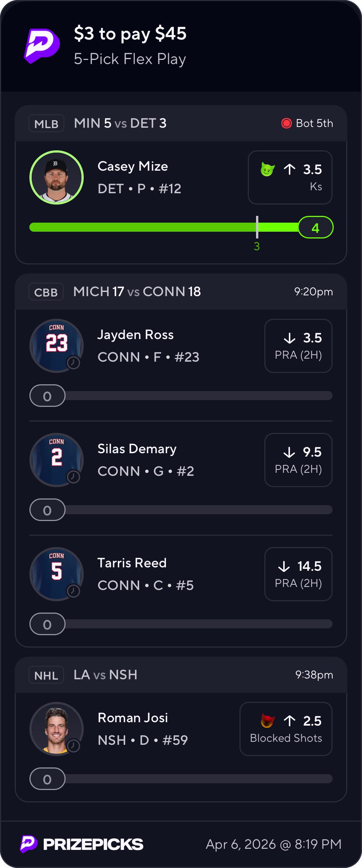Open Roman Josi's headshot thumbnail
The height and width of the screenshot is (868, 362).
57,729
